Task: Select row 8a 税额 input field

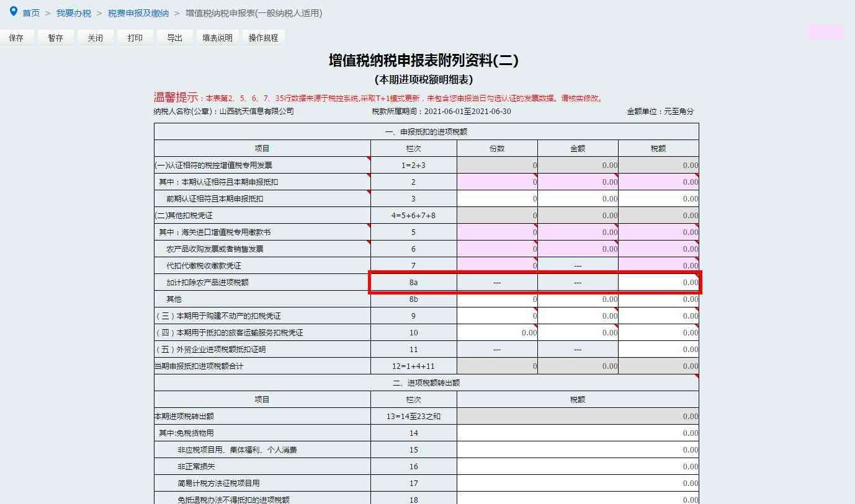Action: pyautogui.click(x=658, y=283)
